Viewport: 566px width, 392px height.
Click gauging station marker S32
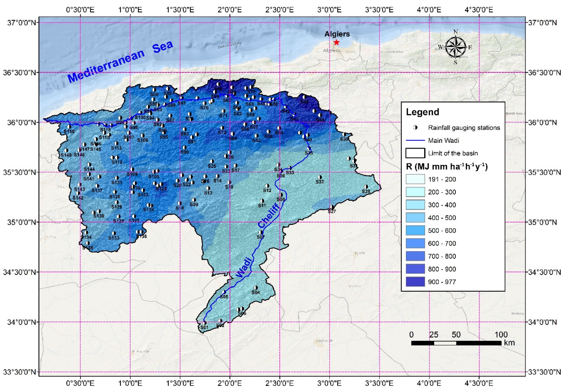pyautogui.click(x=320, y=177)
